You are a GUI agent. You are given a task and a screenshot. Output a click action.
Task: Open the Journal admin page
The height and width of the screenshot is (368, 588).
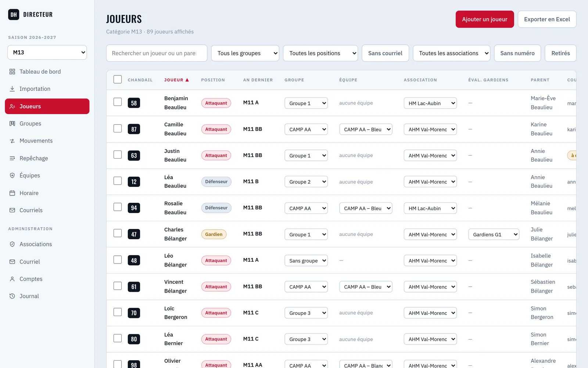click(x=47, y=296)
